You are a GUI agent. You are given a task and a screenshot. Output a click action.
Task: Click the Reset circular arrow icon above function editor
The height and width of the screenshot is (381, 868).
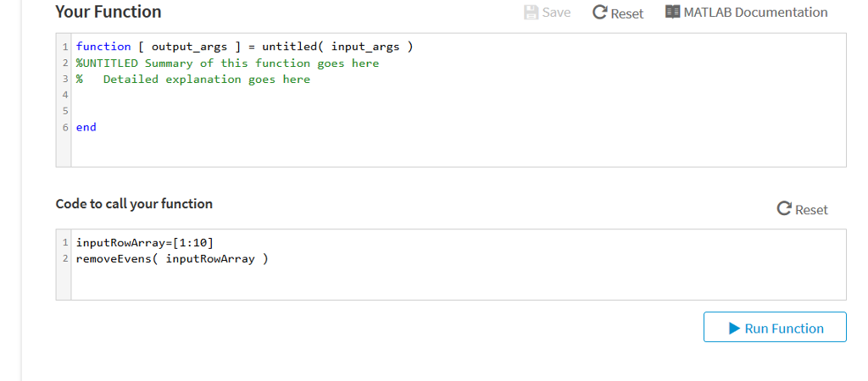coord(599,12)
